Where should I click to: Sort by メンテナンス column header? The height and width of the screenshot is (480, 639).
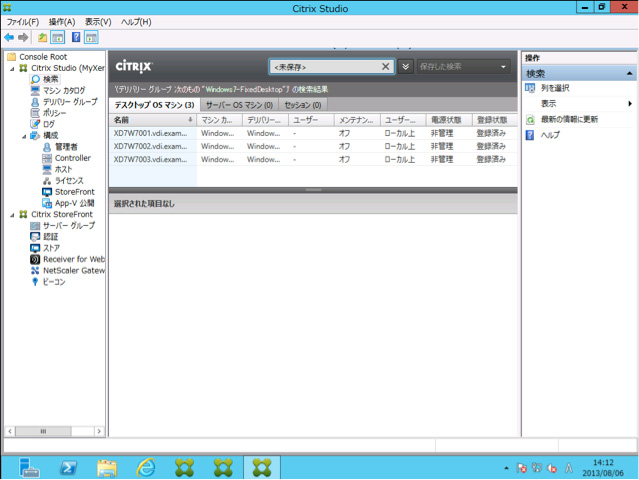pyautogui.click(x=357, y=120)
